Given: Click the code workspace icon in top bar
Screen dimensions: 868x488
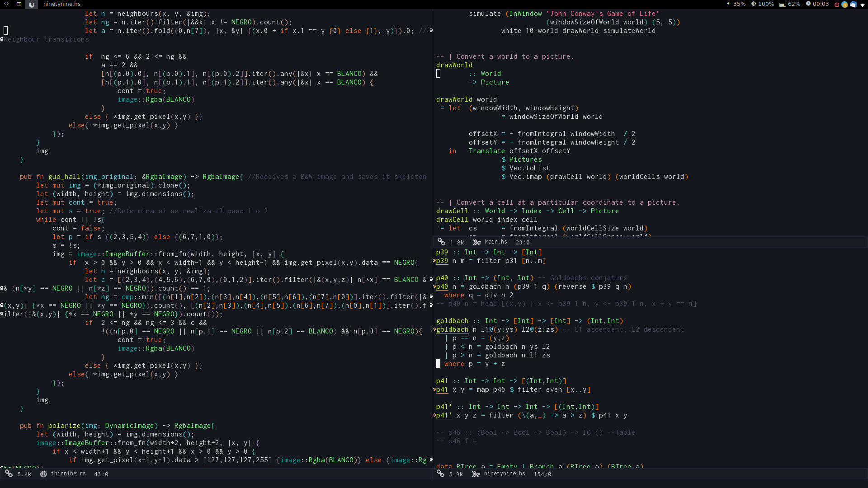Looking at the screenshot, I should [6, 4].
